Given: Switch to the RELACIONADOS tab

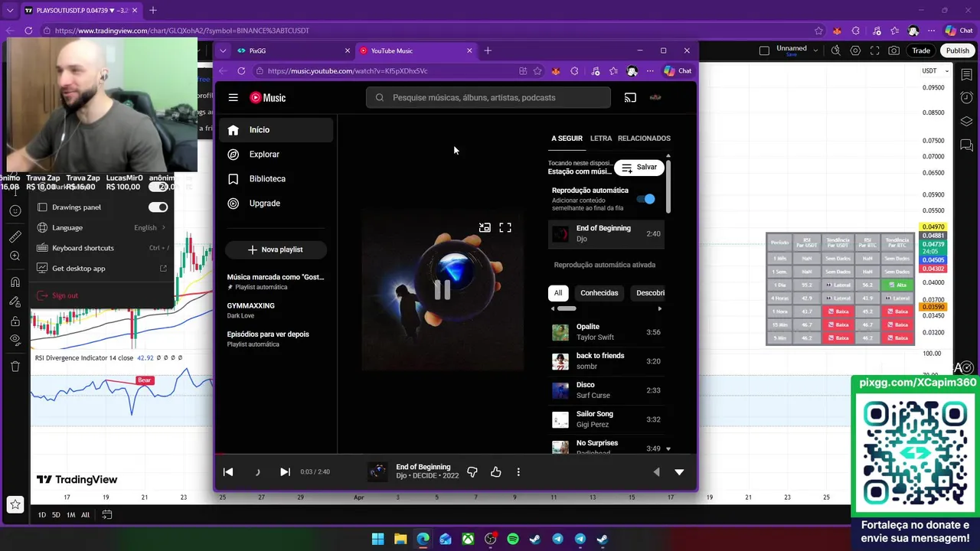Looking at the screenshot, I should [644, 139].
